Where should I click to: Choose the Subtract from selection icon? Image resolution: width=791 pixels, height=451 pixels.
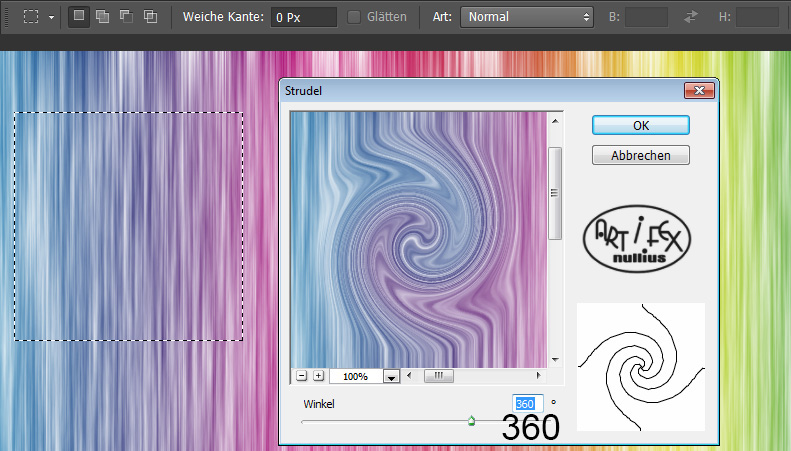(126, 17)
